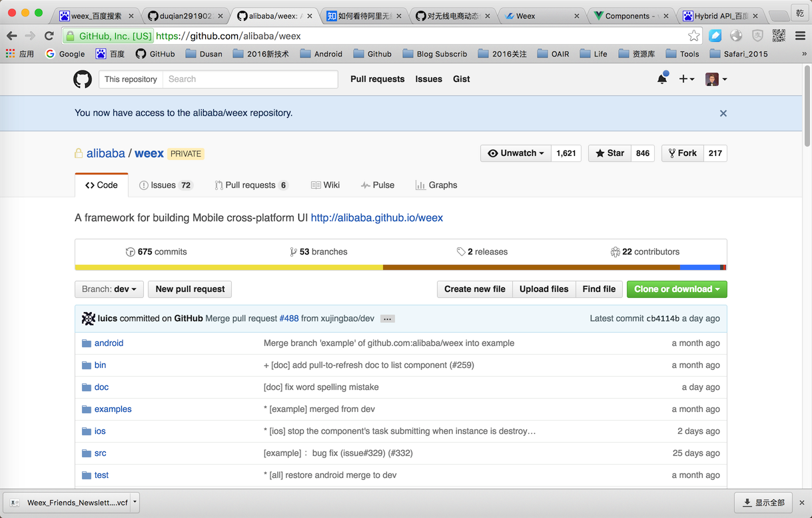
Task: Switch to the Issues tab
Action: [x=165, y=185]
